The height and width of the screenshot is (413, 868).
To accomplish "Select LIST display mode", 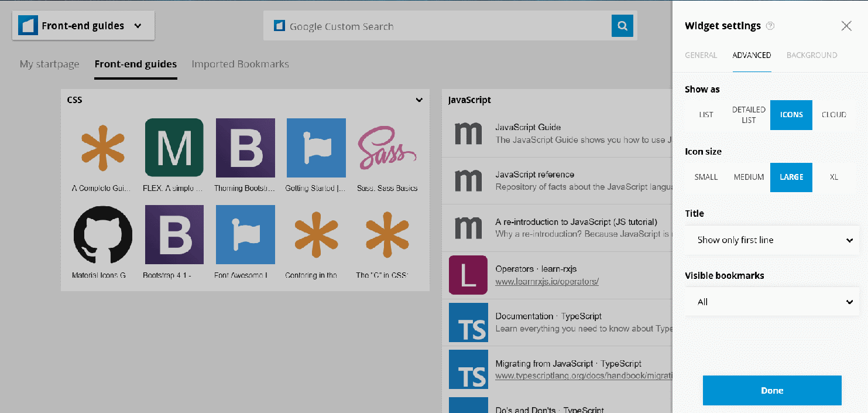I will coord(705,115).
